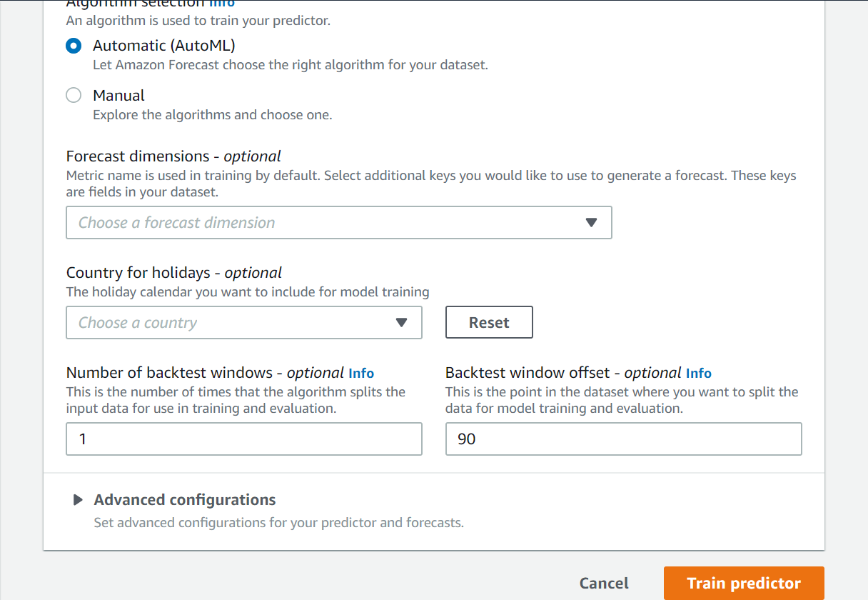Screen dimensions: 868x600
Task: Open Info link for Backtest window offset
Action: click(699, 373)
